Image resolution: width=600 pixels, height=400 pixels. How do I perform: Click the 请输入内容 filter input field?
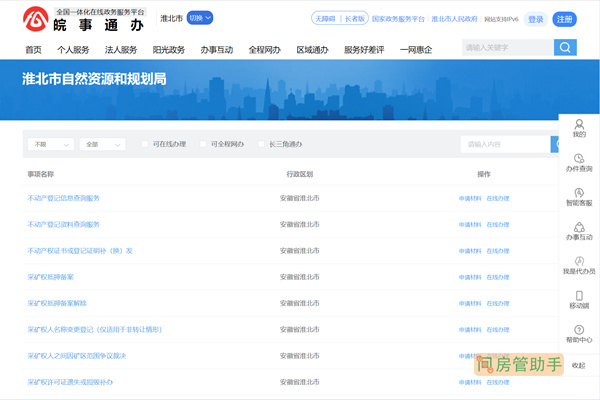pyautogui.click(x=505, y=144)
